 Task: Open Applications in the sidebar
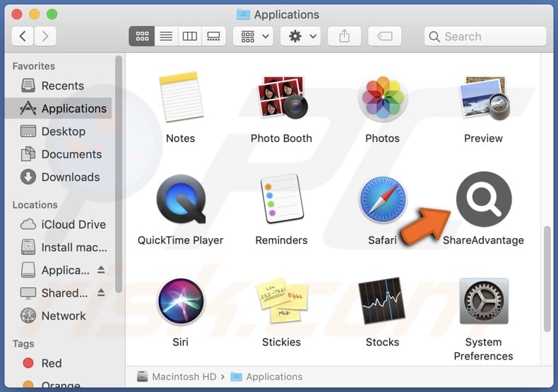pyautogui.click(x=59, y=109)
